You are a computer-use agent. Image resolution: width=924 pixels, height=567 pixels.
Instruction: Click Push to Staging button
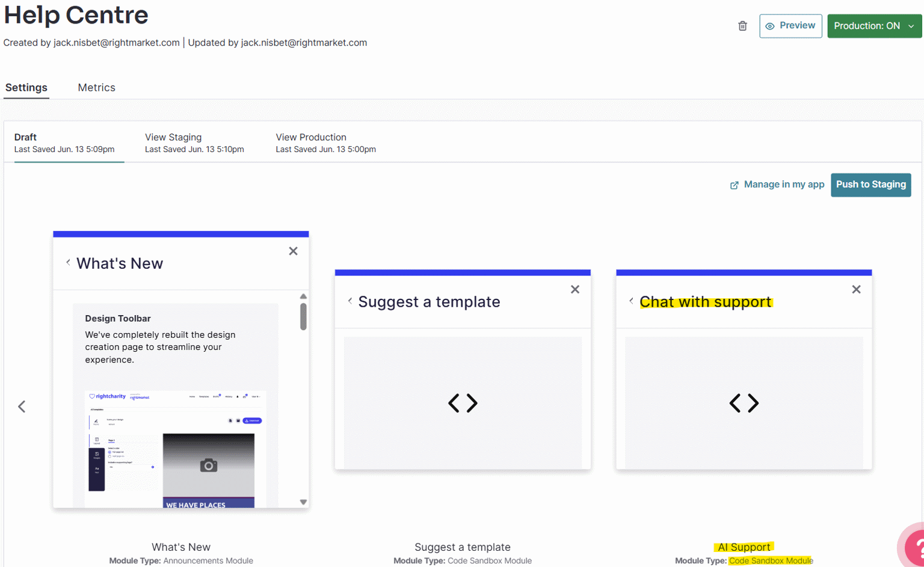tap(870, 185)
